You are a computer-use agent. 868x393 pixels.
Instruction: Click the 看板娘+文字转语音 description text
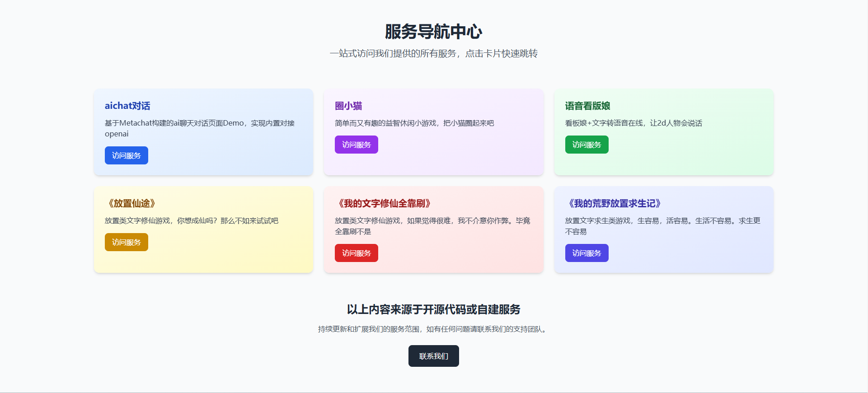(x=633, y=123)
